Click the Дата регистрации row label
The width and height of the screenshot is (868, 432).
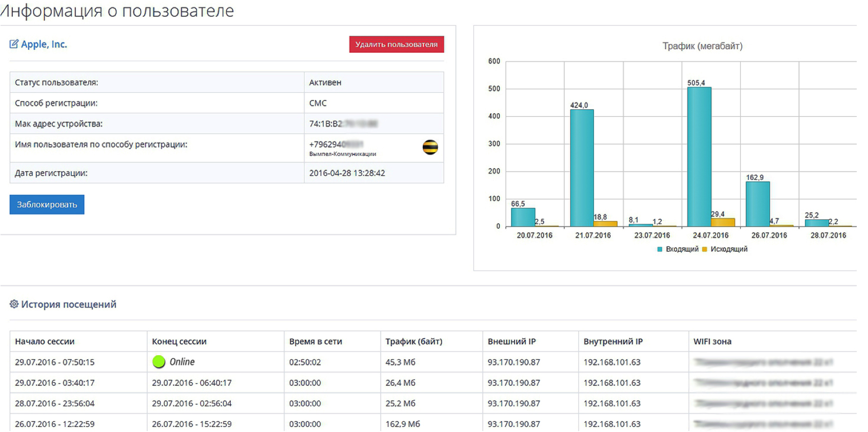[x=51, y=173]
